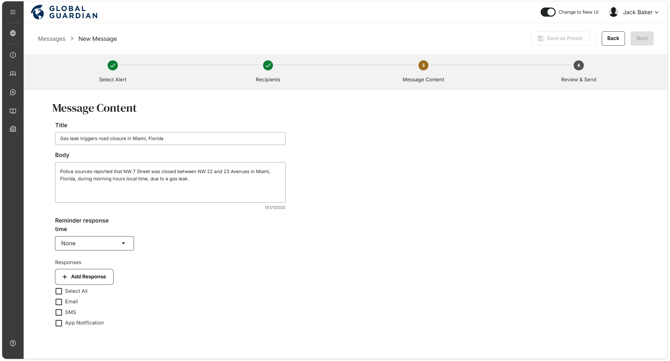Click into the Body text area
This screenshot has height=361, width=670.
click(170, 182)
